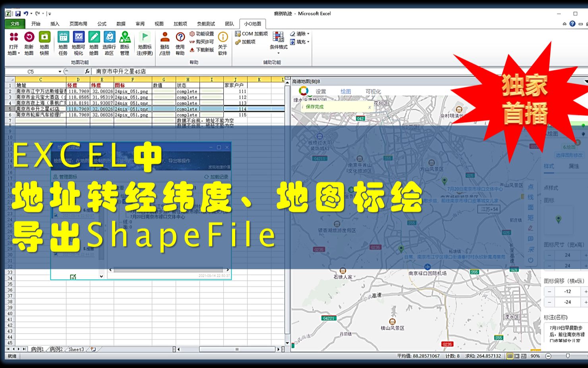Select the 点 point drawing tool
The image size is (588, 368).
point(530,187)
